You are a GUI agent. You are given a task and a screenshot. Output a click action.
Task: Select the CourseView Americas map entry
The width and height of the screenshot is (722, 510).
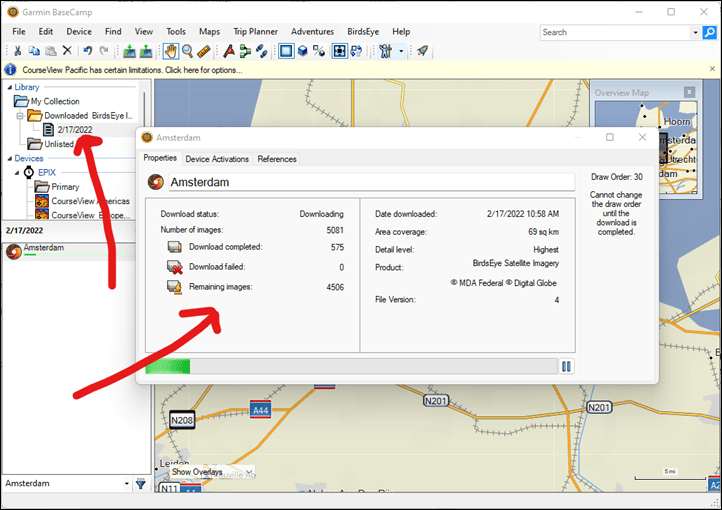(83, 201)
